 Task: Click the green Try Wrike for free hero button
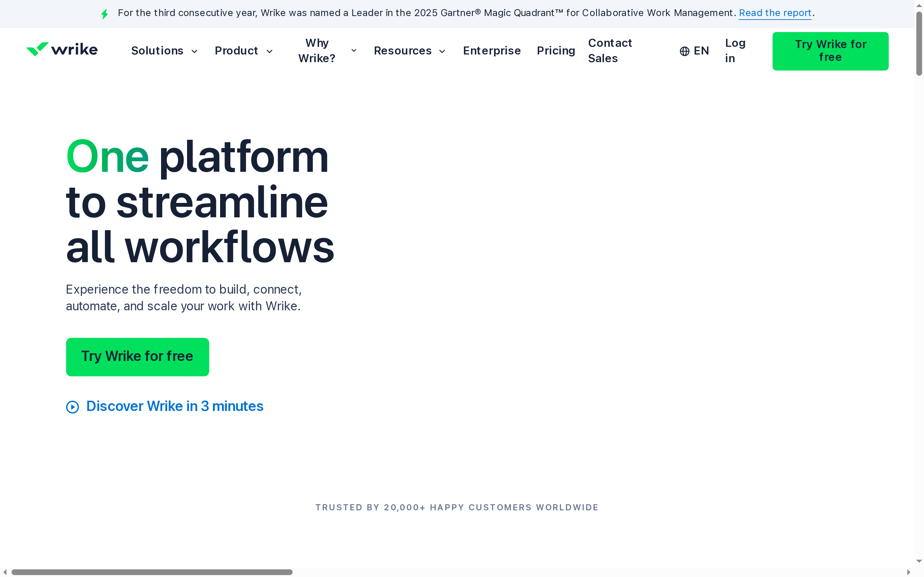pyautogui.click(x=137, y=356)
